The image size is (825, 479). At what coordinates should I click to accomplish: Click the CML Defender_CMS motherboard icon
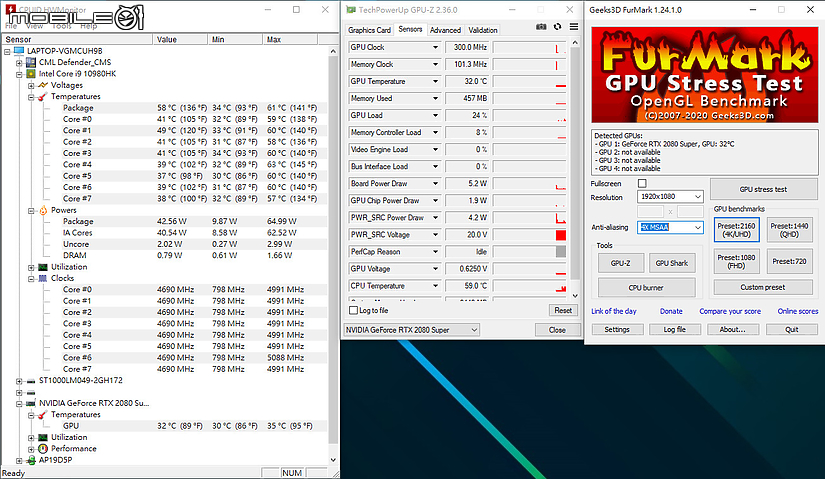31,62
